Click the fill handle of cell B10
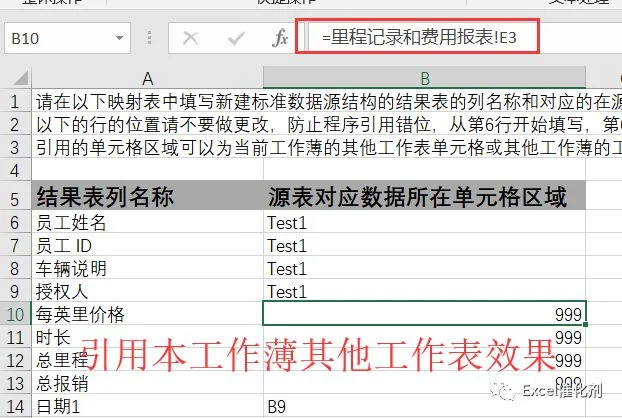Image resolution: width=622 pixels, height=418 pixels. click(586, 324)
